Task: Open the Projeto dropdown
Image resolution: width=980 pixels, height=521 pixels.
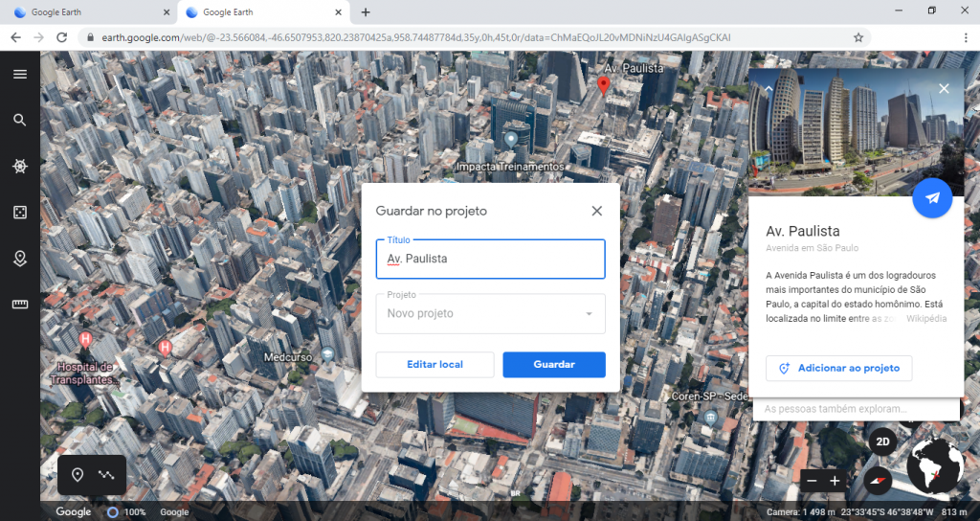Action: pos(491,313)
